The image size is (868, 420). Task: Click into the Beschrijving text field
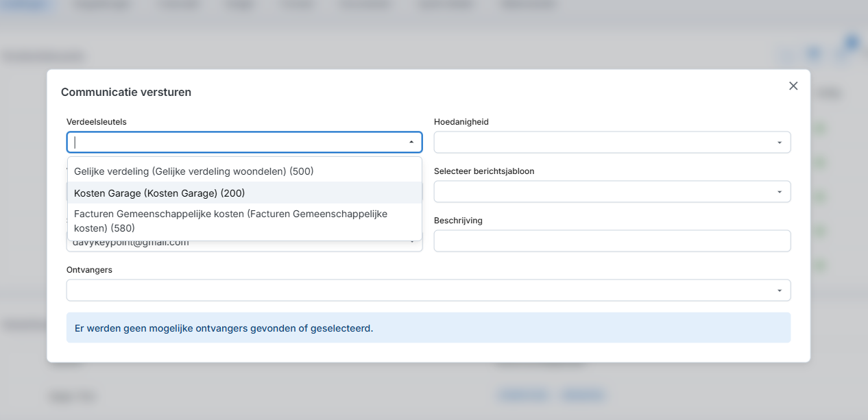[x=612, y=241]
